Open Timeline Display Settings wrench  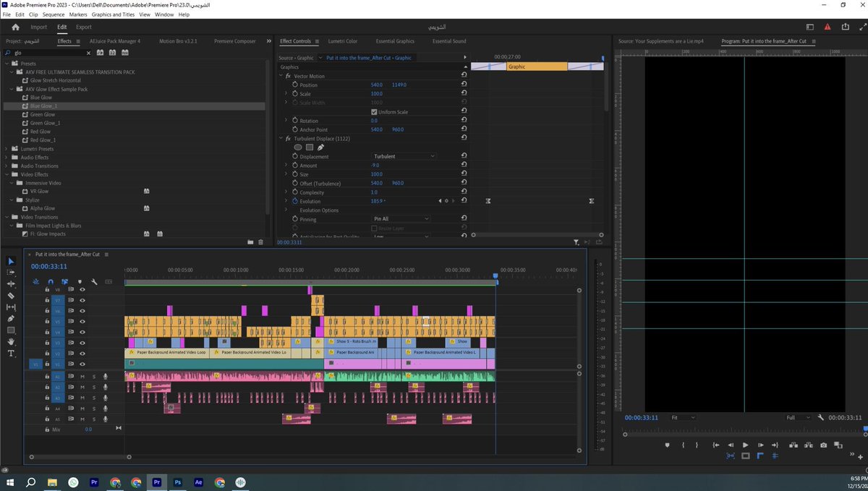coord(94,282)
